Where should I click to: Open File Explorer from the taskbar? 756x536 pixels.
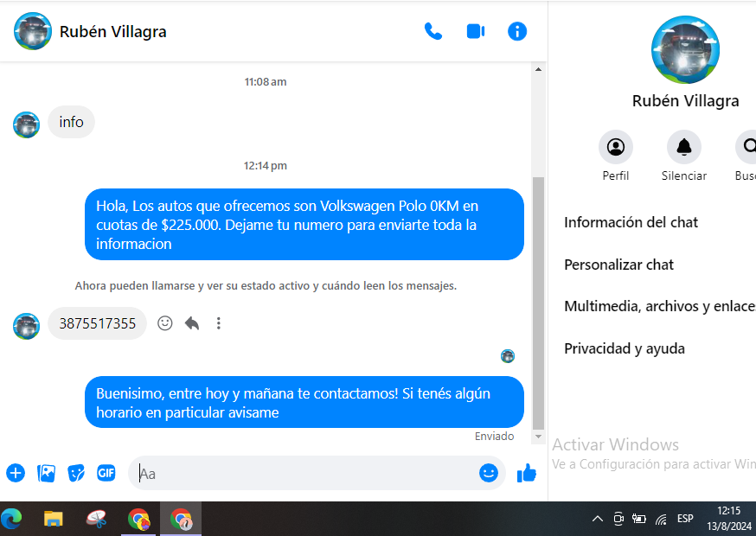point(54,519)
